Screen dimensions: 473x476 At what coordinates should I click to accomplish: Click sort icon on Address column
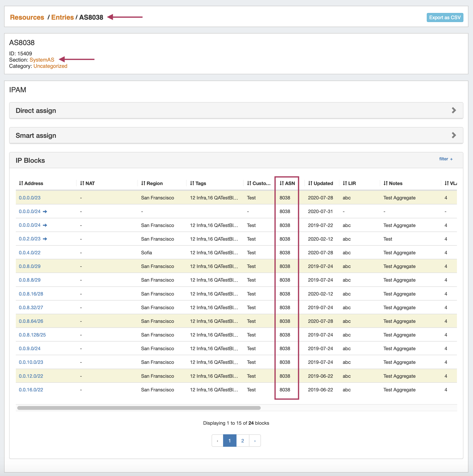tap(21, 183)
